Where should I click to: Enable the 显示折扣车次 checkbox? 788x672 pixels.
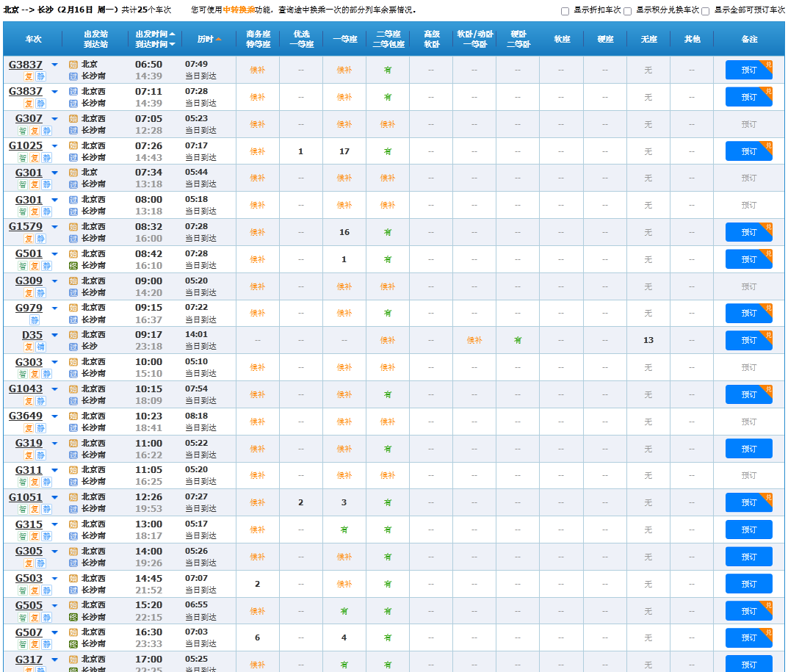(x=565, y=11)
